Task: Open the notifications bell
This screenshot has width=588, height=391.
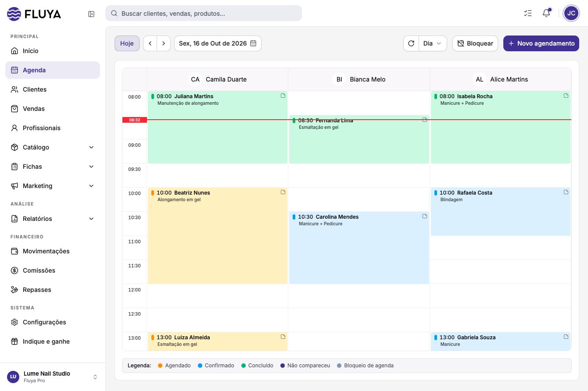Action: pyautogui.click(x=546, y=13)
